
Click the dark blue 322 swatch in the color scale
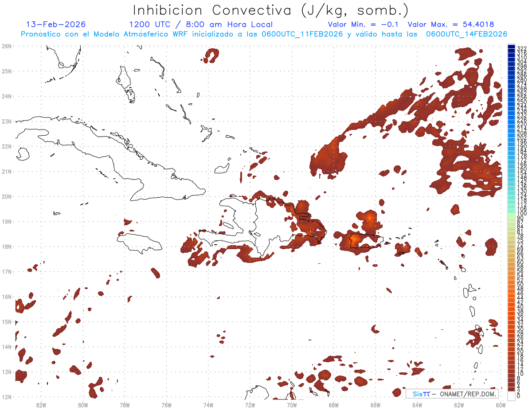click(511, 47)
